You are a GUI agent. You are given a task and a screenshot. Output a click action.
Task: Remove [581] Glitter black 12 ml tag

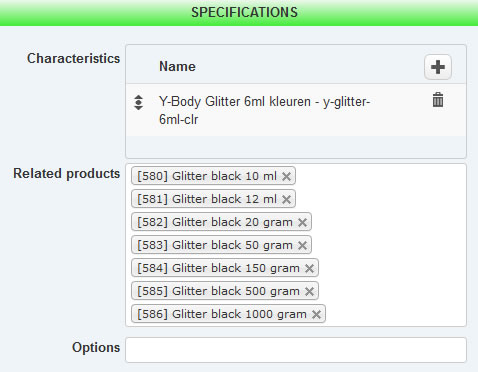click(286, 199)
